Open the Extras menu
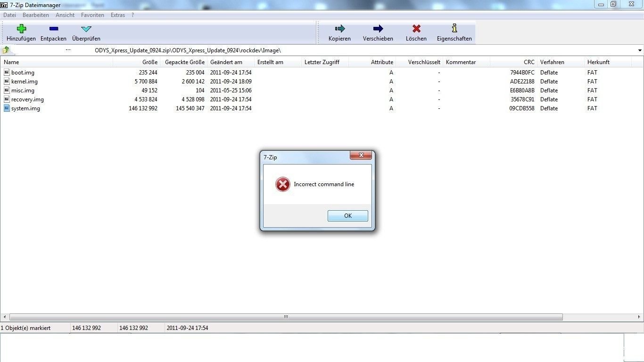Viewport: 644px width, 362px height. point(118,15)
